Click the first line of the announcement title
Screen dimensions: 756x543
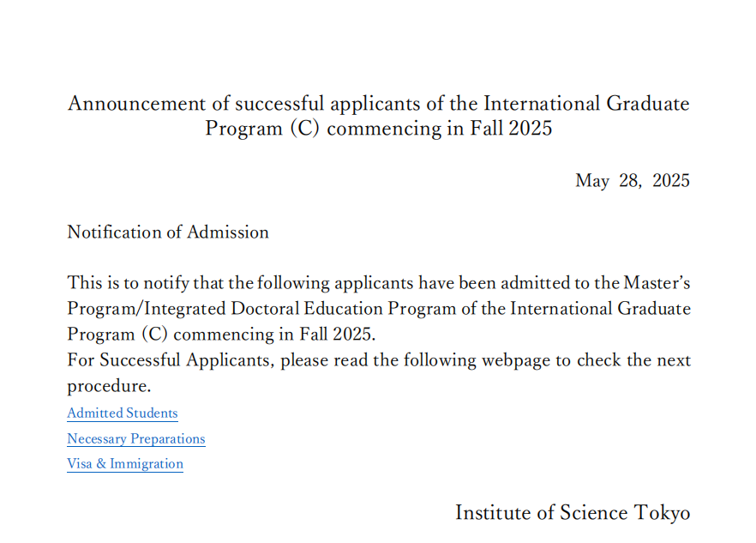point(378,104)
